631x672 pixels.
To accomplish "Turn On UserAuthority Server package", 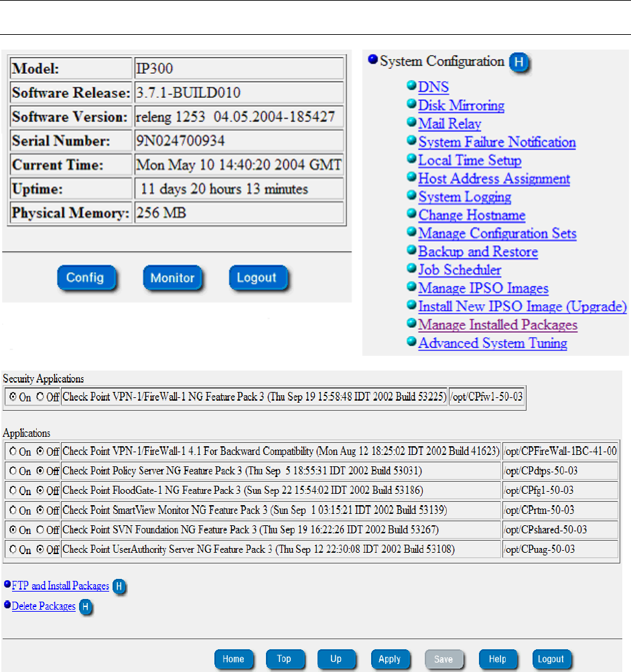I will (13, 549).
